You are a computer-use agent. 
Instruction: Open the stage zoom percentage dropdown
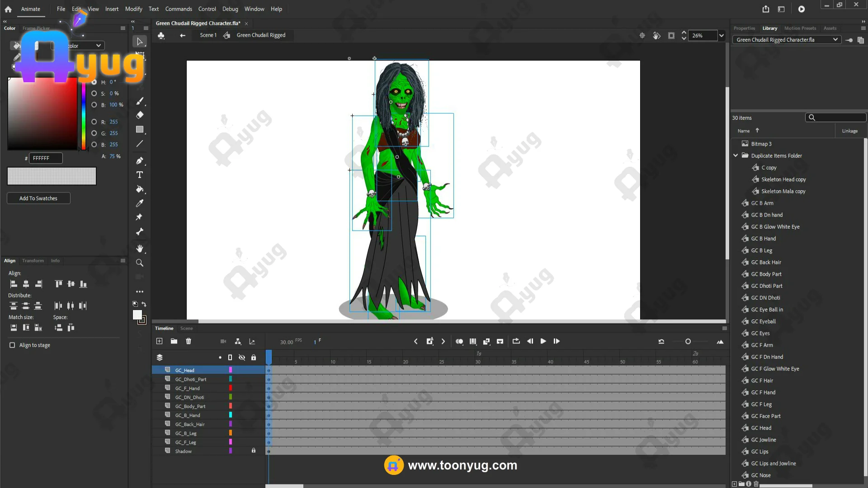click(x=722, y=36)
